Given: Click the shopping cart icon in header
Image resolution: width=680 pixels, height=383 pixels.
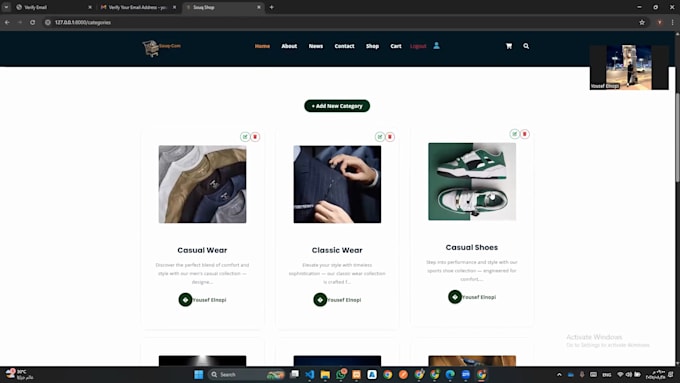Looking at the screenshot, I should point(509,46).
